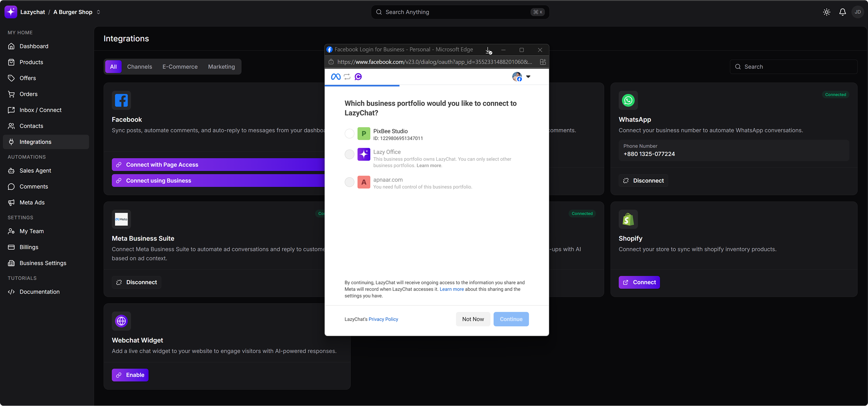Select the Lazy Office radio button

pyautogui.click(x=350, y=154)
